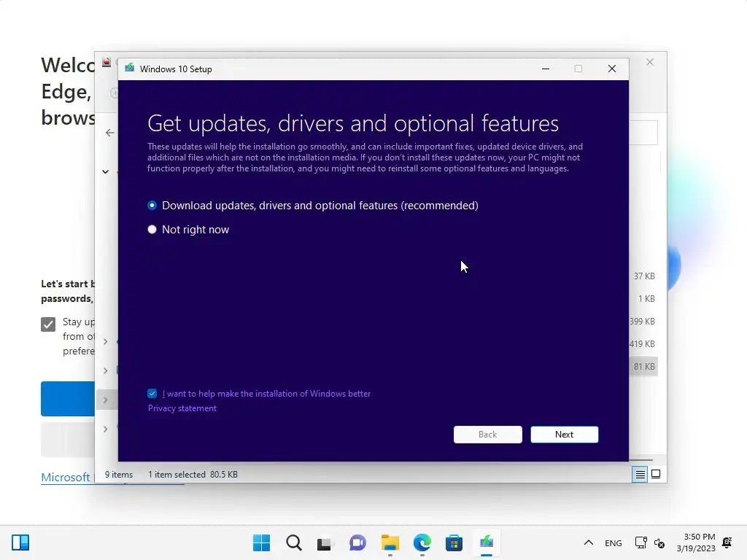747x560 pixels.
Task: Expand the last File Explorer tree node
Action: [105, 429]
